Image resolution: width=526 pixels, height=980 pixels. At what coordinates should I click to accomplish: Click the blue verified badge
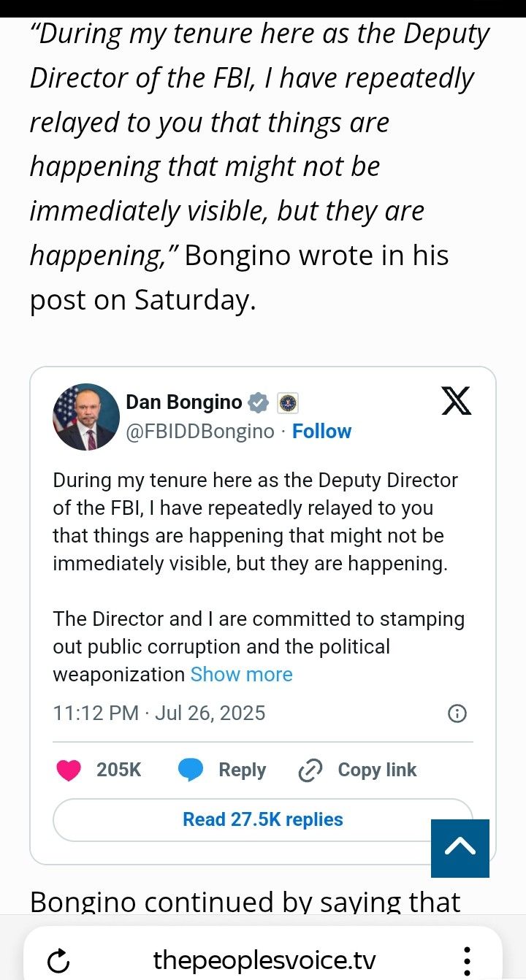coord(259,402)
